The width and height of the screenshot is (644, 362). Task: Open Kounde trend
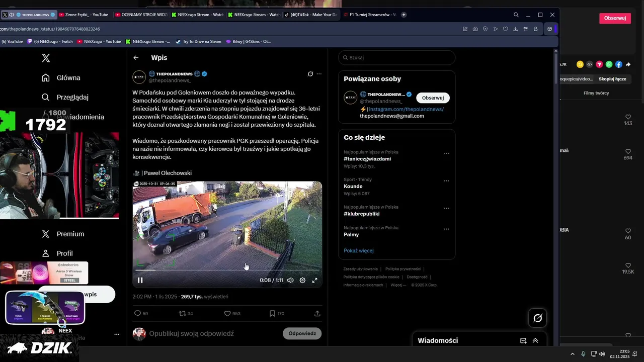tap(353, 187)
